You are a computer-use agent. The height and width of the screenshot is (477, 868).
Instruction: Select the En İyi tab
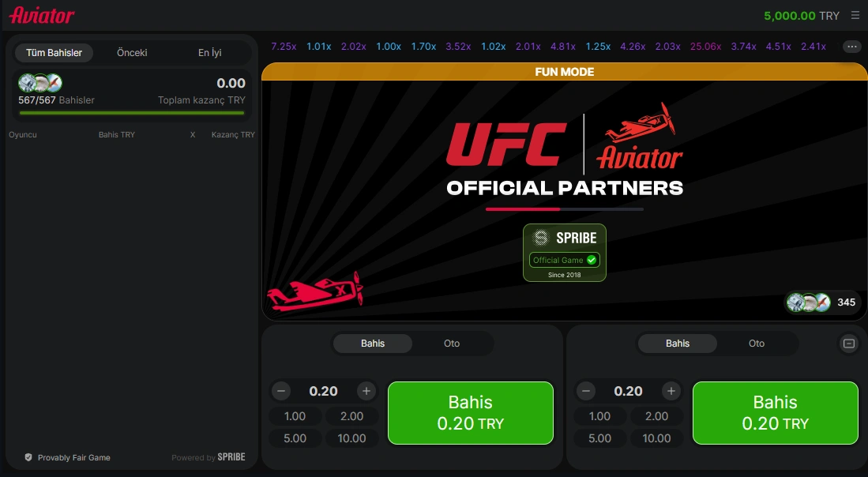click(x=210, y=53)
